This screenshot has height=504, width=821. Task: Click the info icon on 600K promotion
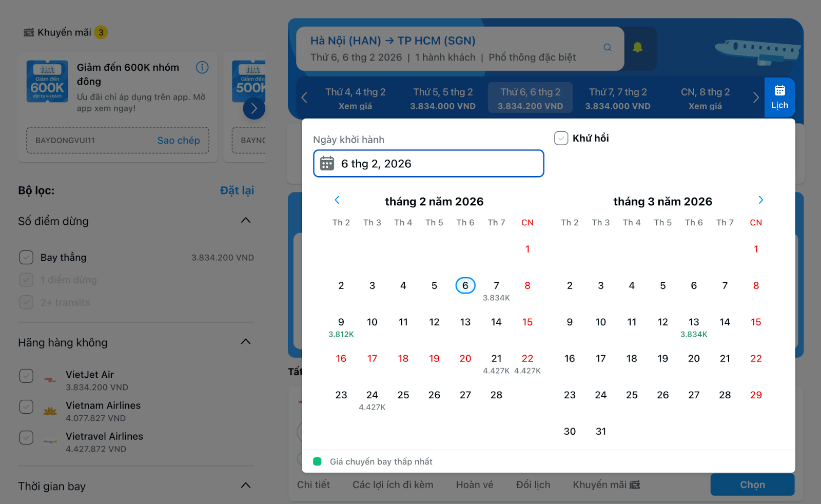pyautogui.click(x=202, y=68)
